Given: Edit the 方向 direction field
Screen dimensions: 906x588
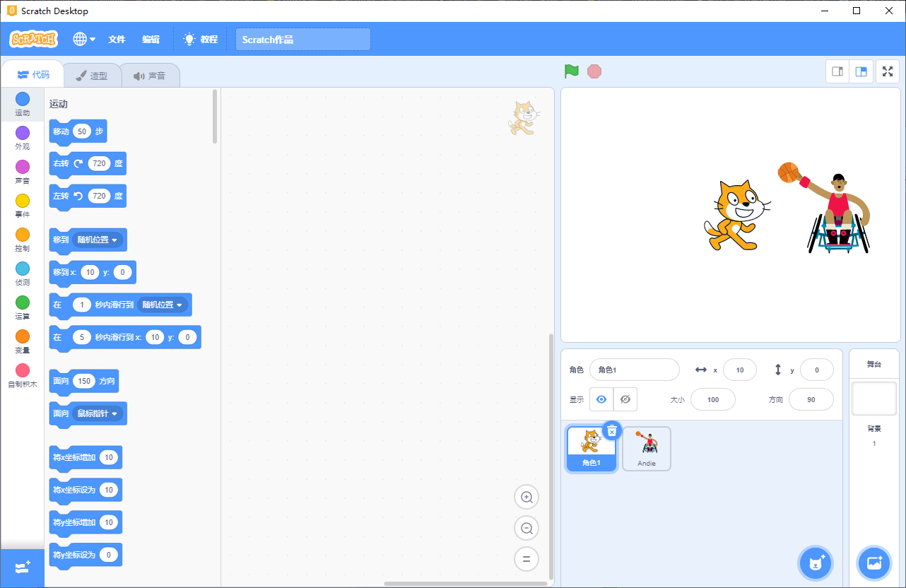Looking at the screenshot, I should 811,399.
